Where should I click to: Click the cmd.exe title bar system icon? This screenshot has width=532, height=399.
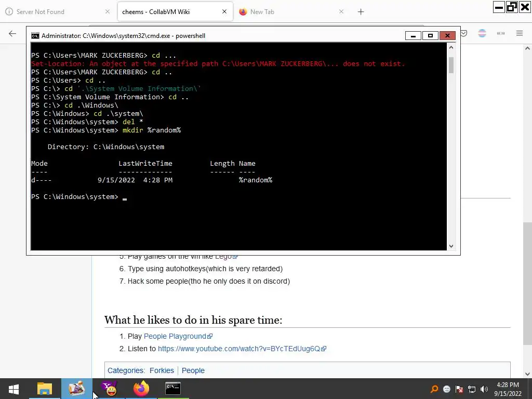[x=35, y=36]
